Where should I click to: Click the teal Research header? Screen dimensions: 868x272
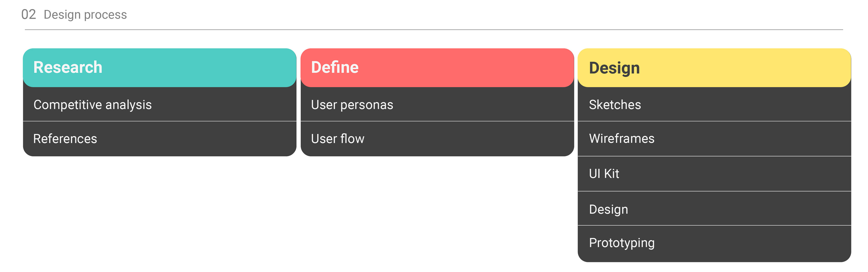coord(159,68)
